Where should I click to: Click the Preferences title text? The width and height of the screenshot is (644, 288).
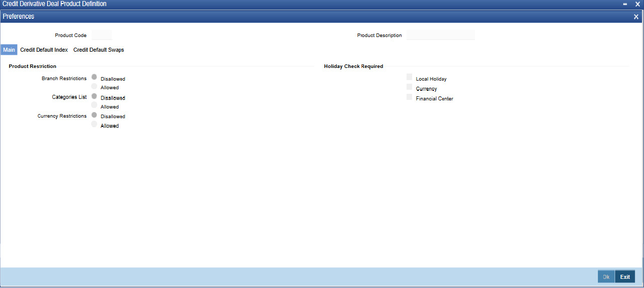click(x=19, y=17)
